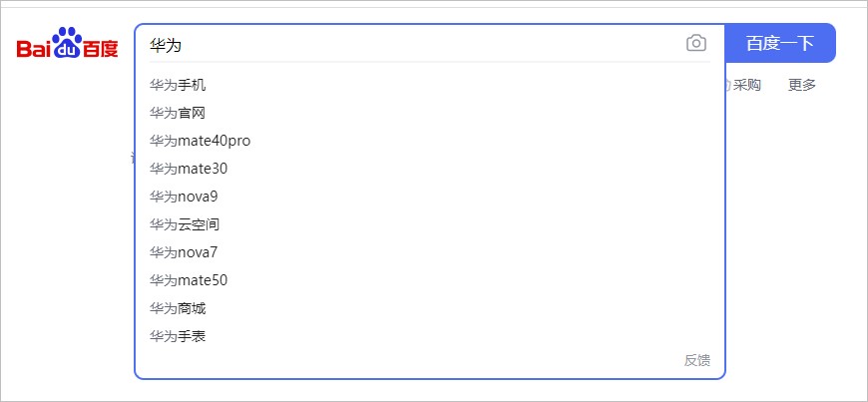Click the red 百度 characters in logo

point(100,48)
